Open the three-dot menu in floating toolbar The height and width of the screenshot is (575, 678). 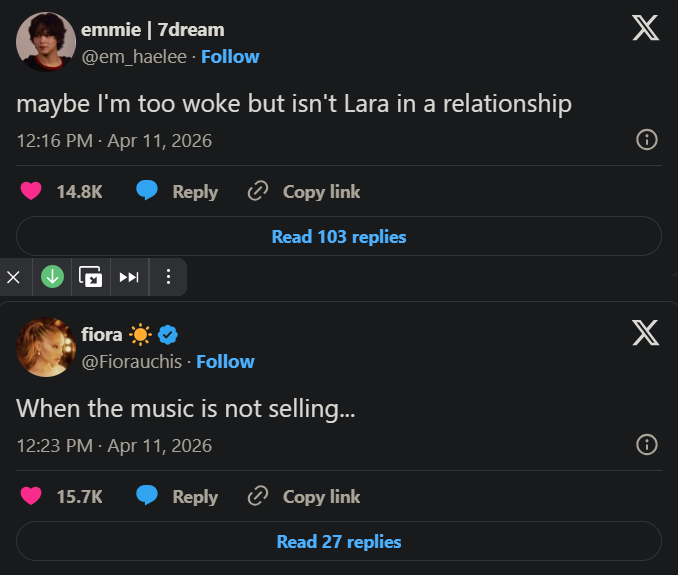[167, 277]
